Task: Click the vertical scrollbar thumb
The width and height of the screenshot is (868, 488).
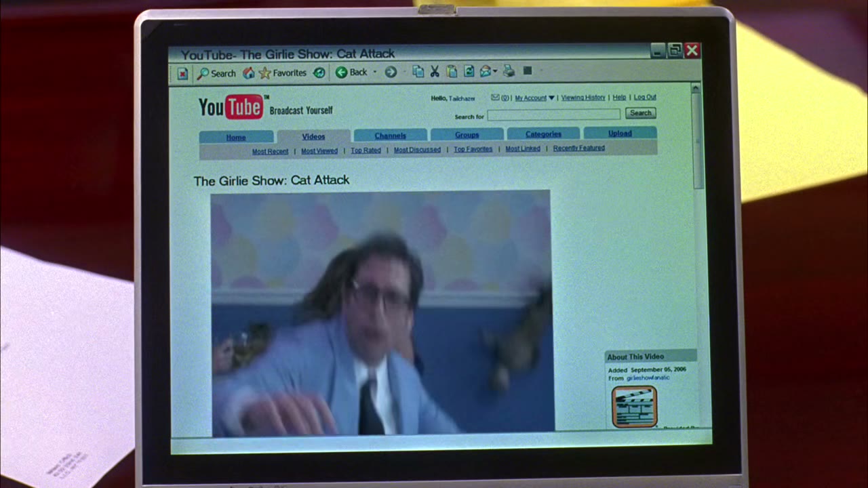Action: click(697, 141)
